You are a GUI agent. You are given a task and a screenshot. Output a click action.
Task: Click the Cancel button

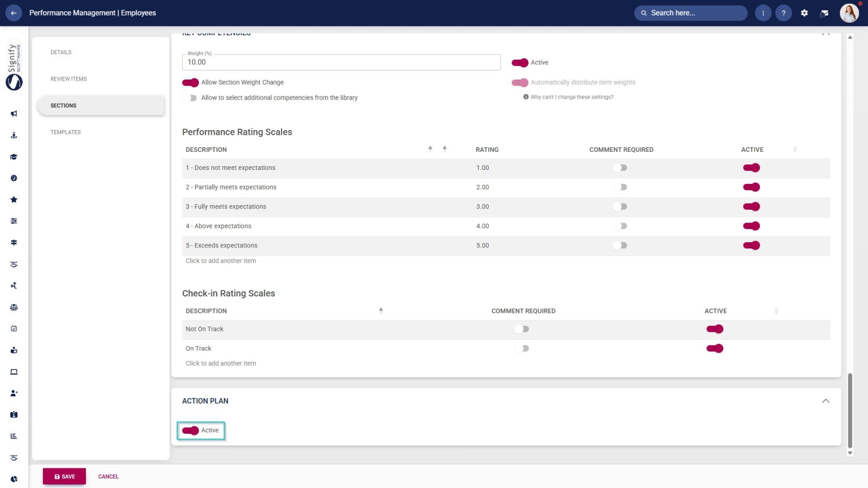[109, 477]
